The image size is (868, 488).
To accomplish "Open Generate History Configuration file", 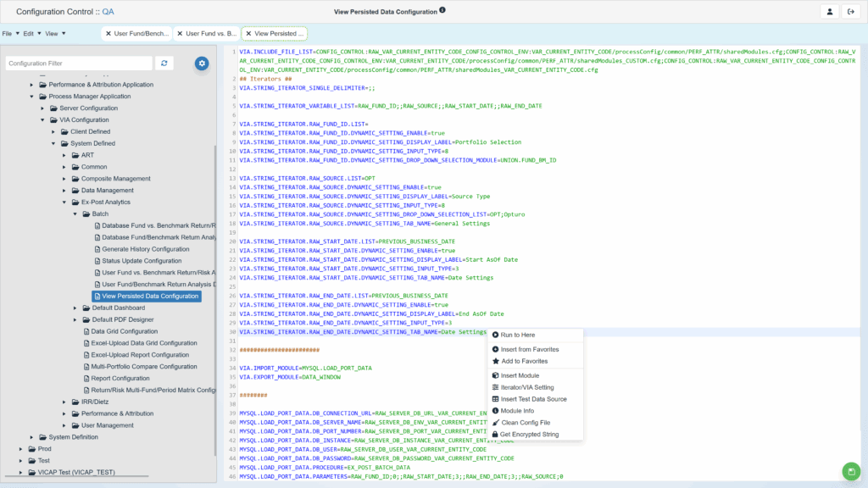I will click(145, 249).
